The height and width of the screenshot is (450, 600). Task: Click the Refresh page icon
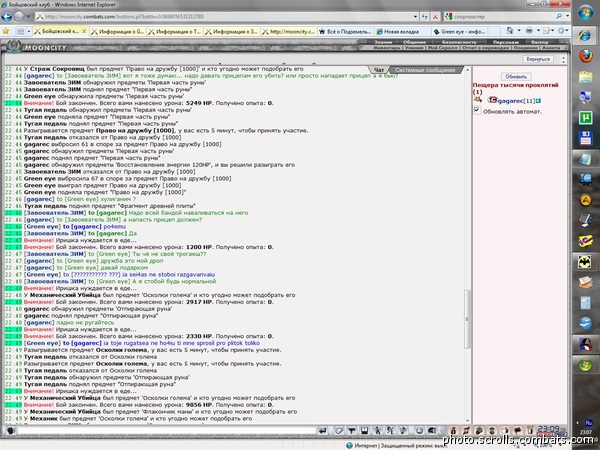click(x=425, y=17)
